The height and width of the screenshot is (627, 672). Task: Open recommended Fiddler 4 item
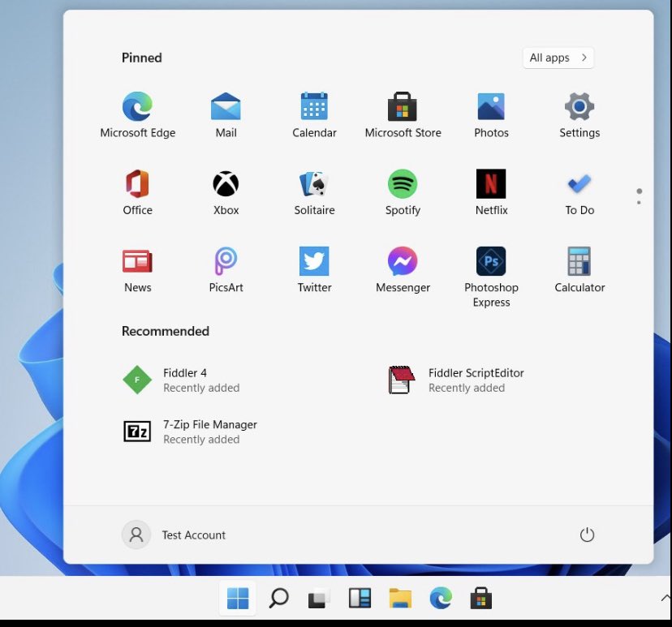click(x=181, y=380)
